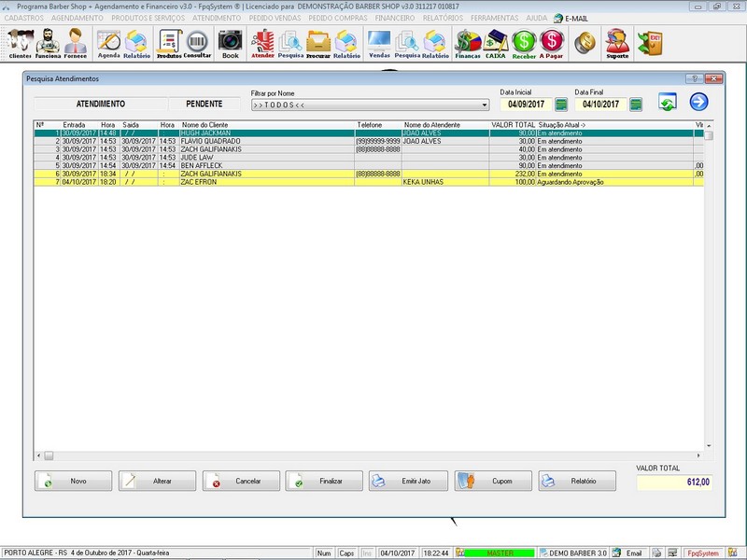Click the green Receber dollar icon
Screen dimensions: 747x560
(524, 43)
